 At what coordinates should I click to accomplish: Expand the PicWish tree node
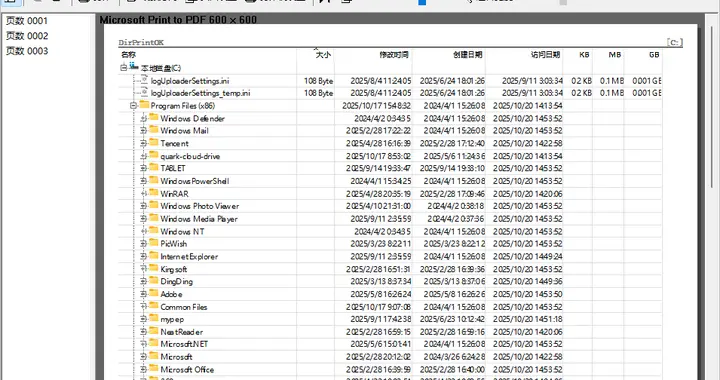coord(143,244)
